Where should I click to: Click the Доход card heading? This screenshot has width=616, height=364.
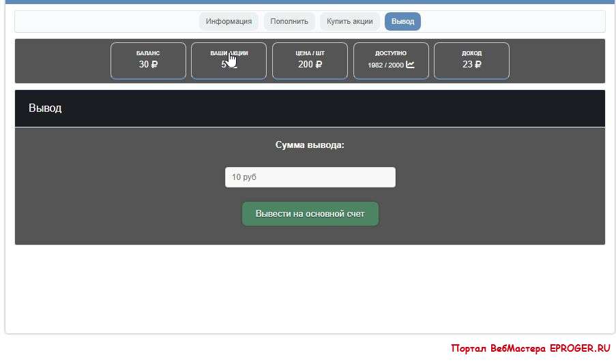click(471, 53)
